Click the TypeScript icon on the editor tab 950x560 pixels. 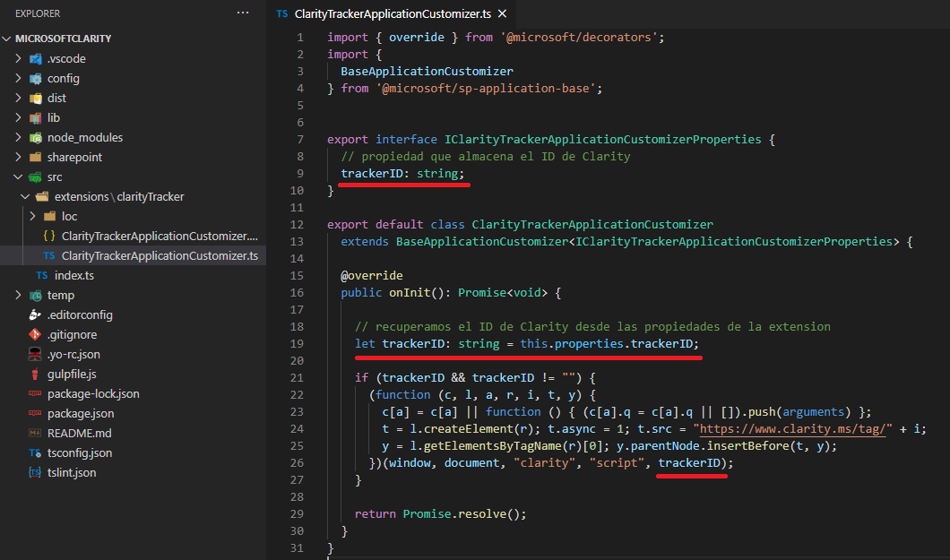coord(282,13)
